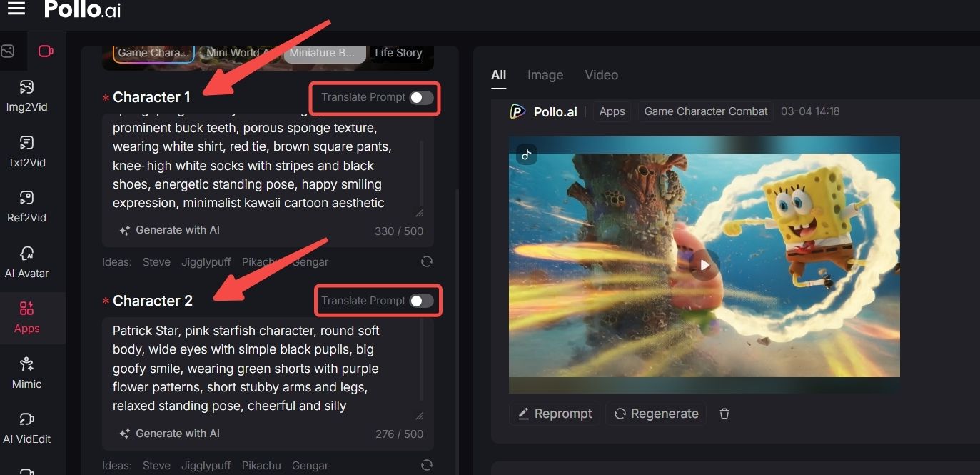This screenshot has width=980, height=475.
Task: Open the AI VidEdit tool
Action: [26, 429]
